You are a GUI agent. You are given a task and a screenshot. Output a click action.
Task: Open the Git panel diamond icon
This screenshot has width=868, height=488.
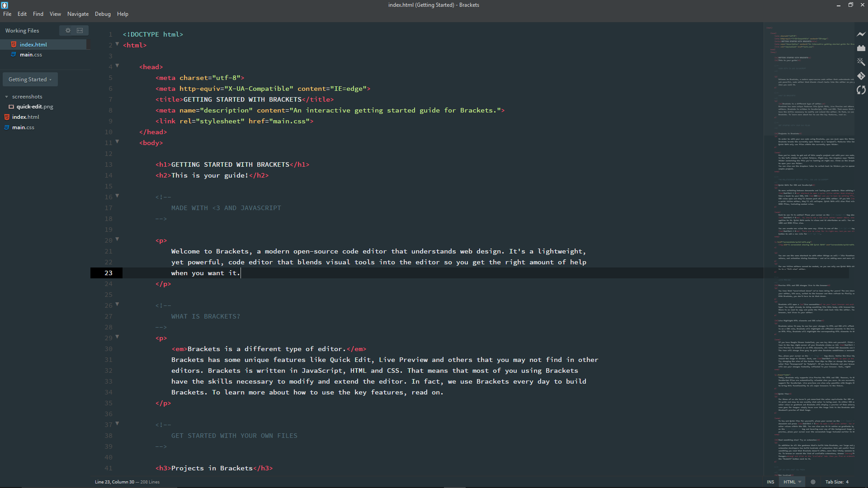pyautogui.click(x=861, y=76)
